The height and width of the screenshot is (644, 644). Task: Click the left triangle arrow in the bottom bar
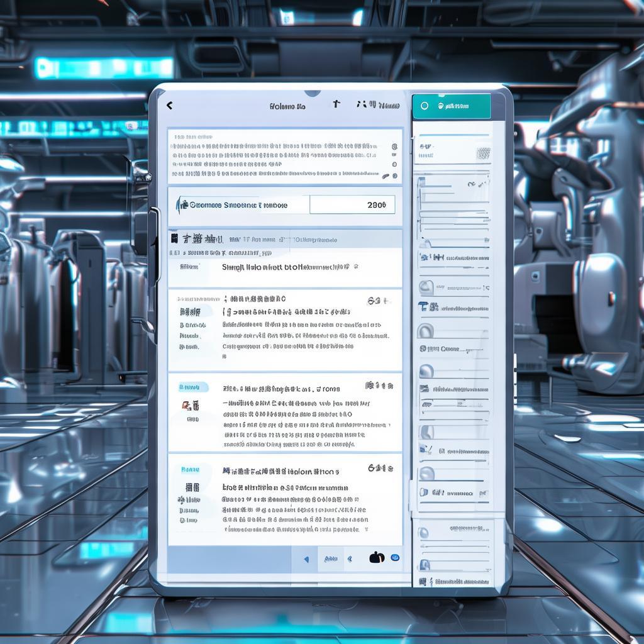[306, 559]
